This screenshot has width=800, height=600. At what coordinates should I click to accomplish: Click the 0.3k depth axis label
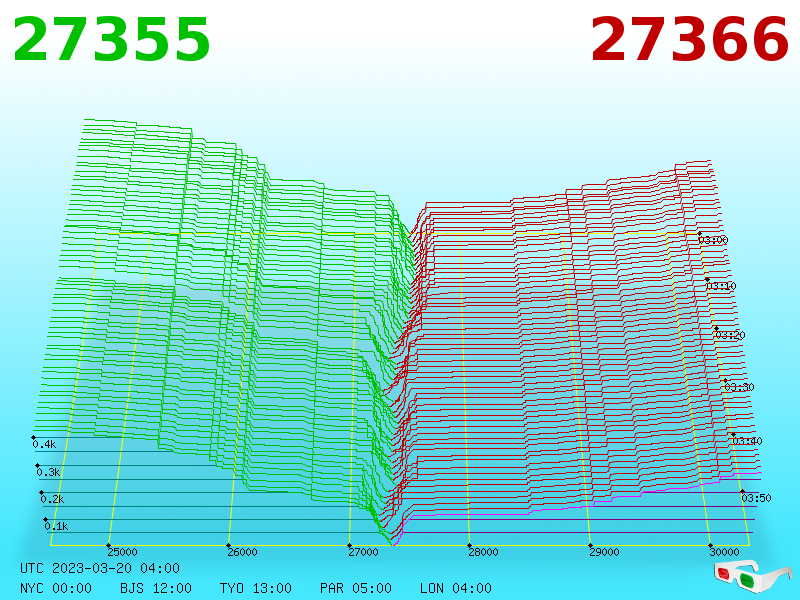pyautogui.click(x=48, y=472)
